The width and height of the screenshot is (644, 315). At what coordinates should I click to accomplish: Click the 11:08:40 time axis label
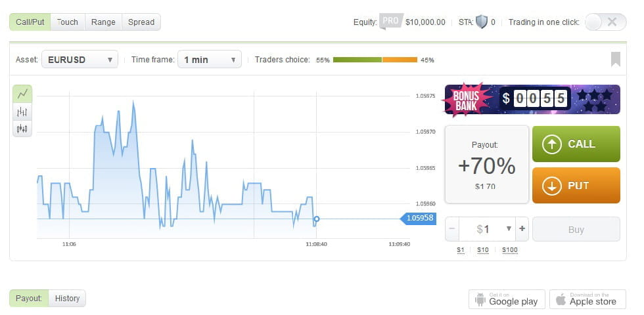(316, 244)
